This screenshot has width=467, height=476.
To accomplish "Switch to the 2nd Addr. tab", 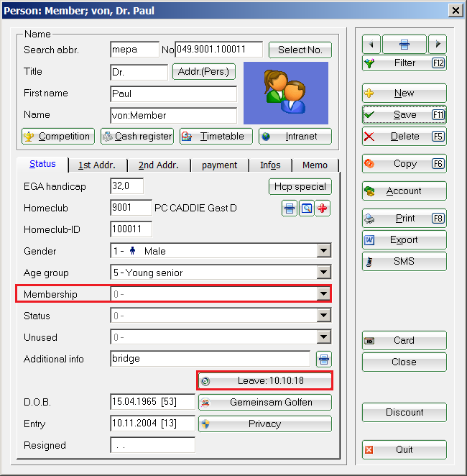I will coord(159,165).
